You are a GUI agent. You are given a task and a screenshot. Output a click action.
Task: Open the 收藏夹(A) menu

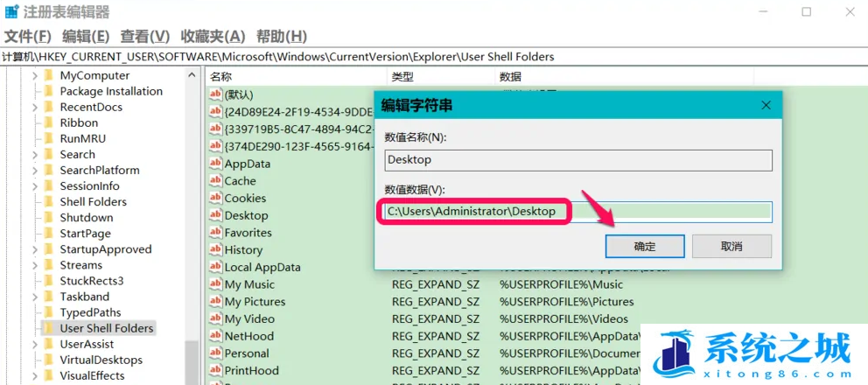click(213, 36)
